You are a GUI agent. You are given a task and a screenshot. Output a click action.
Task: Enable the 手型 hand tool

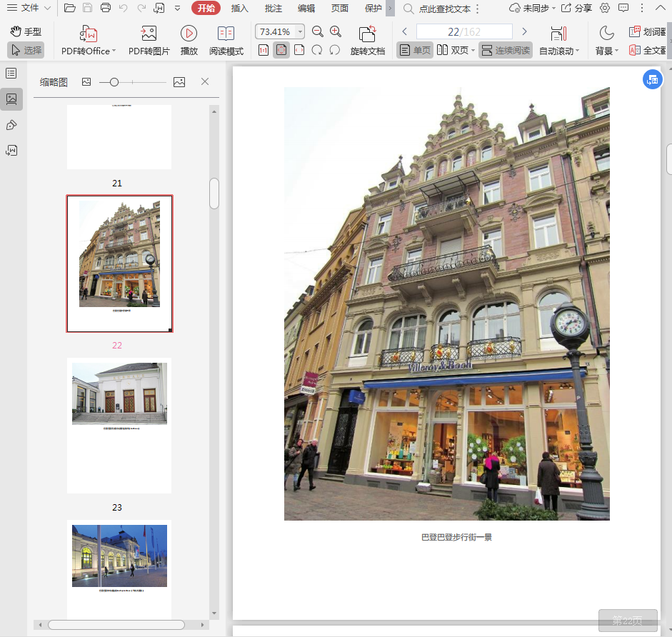(x=26, y=32)
